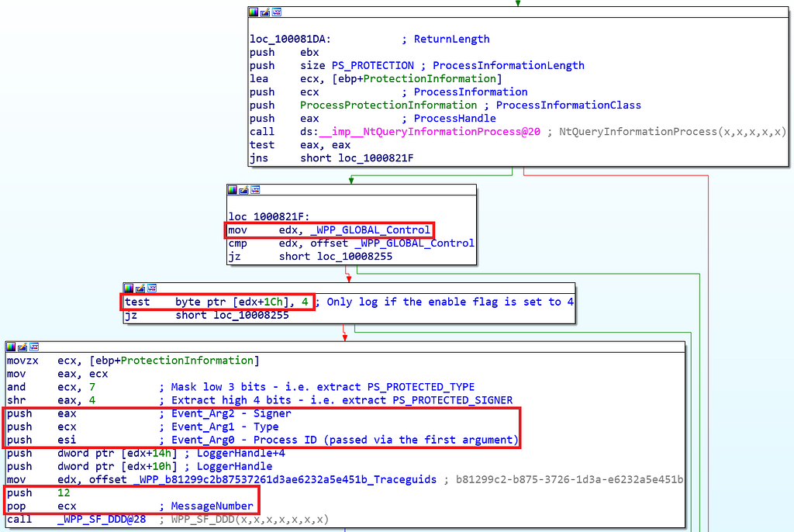The height and width of the screenshot is (532, 794).
Task: Click the node color icon on the movzx ecx block
Action: [11, 347]
